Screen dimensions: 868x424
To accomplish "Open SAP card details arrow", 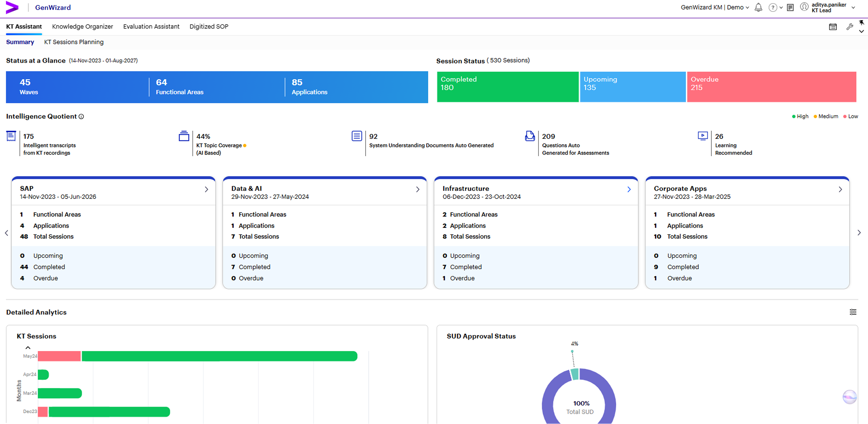I will pos(206,189).
